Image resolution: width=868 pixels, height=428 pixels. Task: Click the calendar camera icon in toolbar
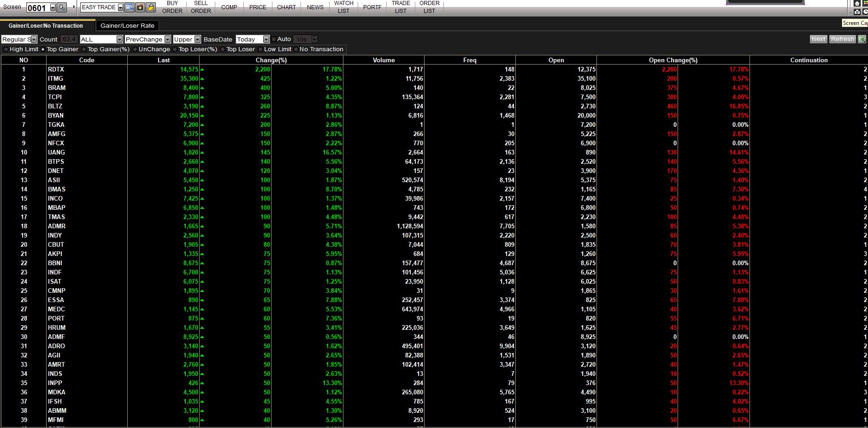(140, 7)
